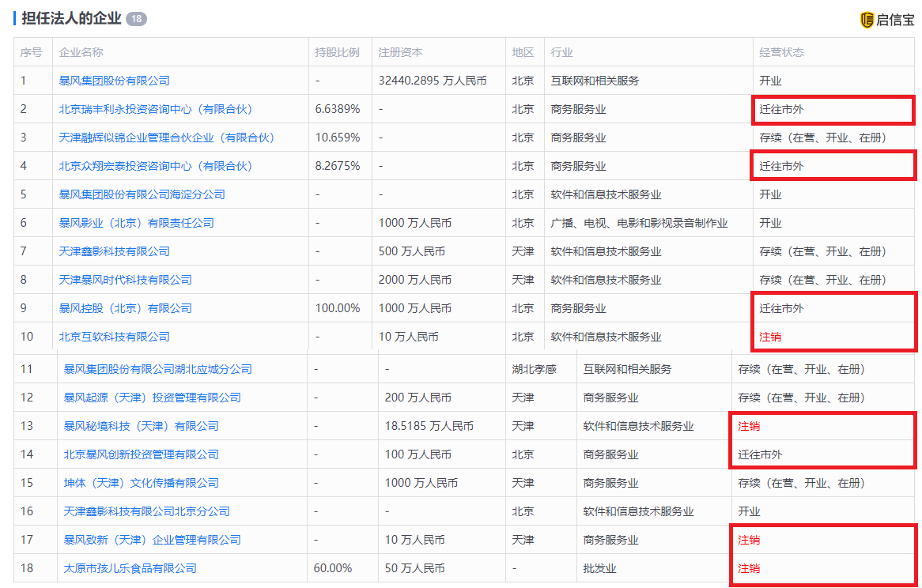Viewport: 922px width, 588px height.
Task: Click the 18 count badge beside section title
Action: point(136,19)
